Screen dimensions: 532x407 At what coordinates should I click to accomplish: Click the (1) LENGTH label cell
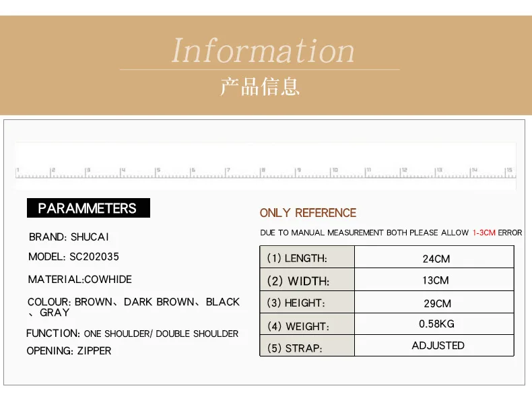point(306,258)
